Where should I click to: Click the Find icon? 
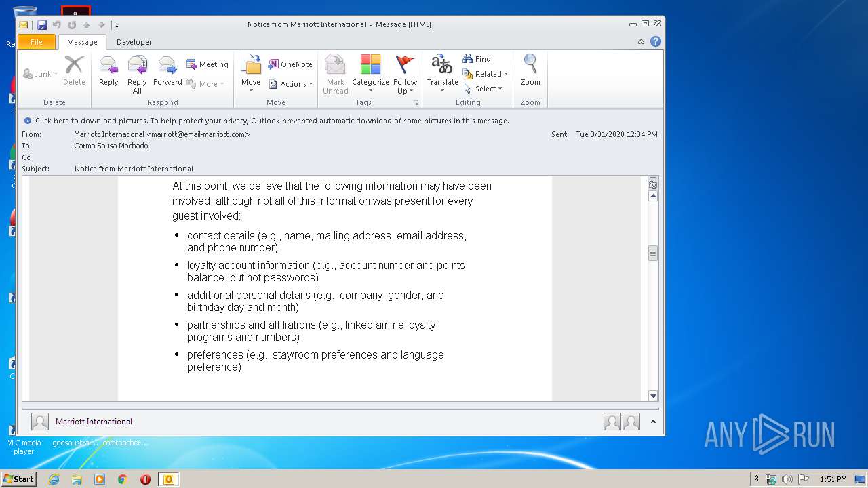tap(477, 59)
